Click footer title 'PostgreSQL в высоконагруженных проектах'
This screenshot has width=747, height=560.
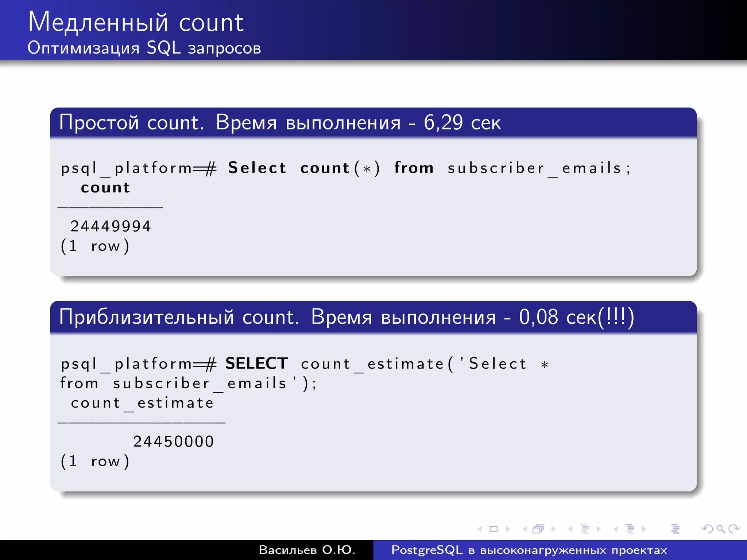(x=529, y=550)
